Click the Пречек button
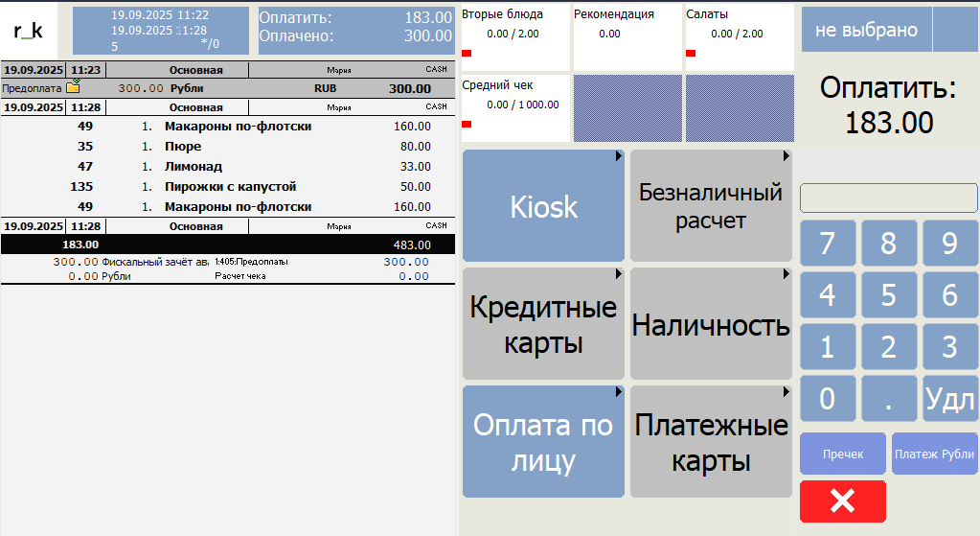 pyautogui.click(x=843, y=454)
